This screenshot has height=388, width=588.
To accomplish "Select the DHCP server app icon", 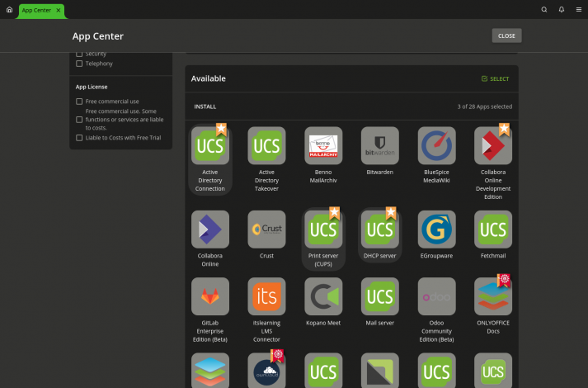I will [380, 229].
